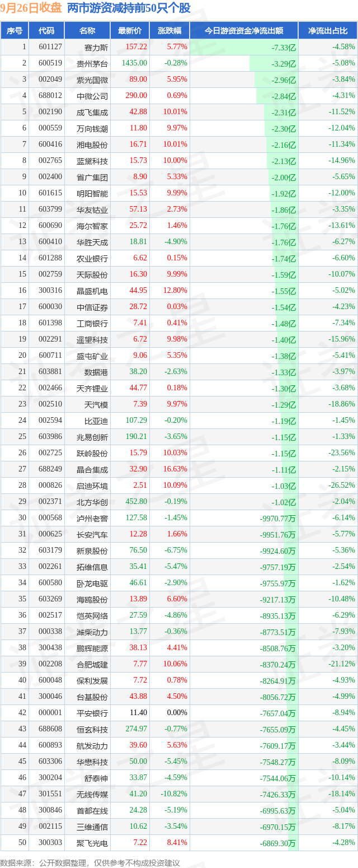Select stock name 潍柴动力
Screen dimensions: 358x868
93,632
